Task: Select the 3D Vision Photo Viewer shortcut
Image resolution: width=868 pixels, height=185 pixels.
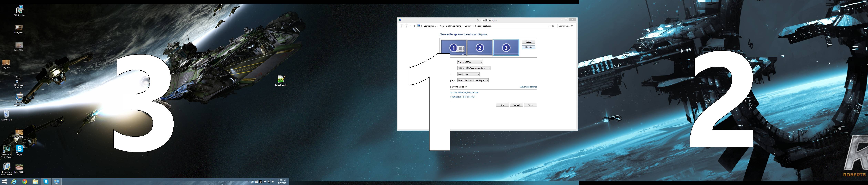Action: pos(6,152)
